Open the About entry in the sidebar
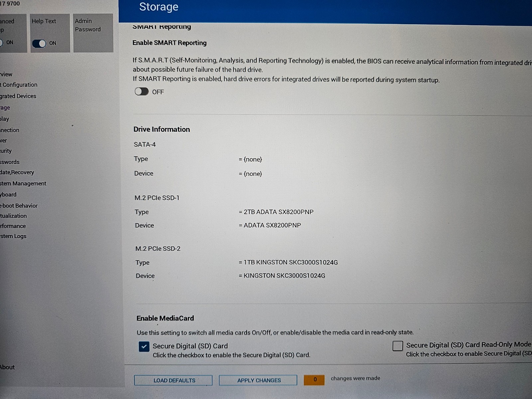Viewport: 532px width, 399px height. (7, 367)
